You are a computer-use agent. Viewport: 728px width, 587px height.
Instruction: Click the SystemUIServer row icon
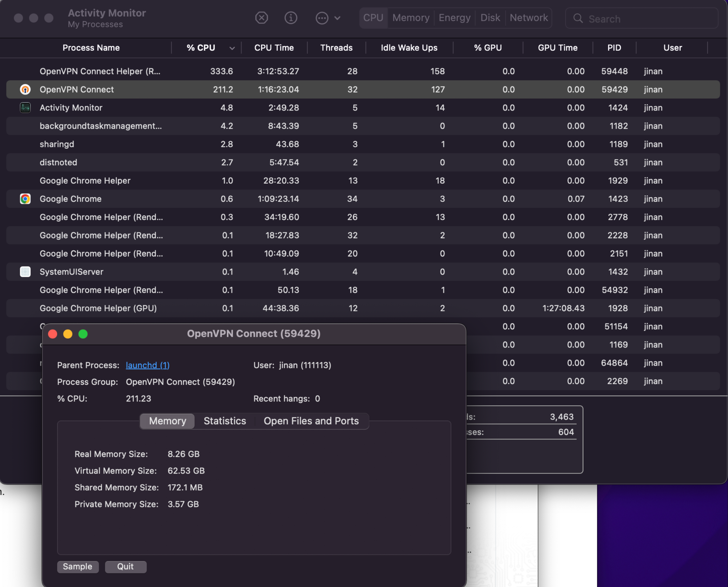tap(25, 271)
